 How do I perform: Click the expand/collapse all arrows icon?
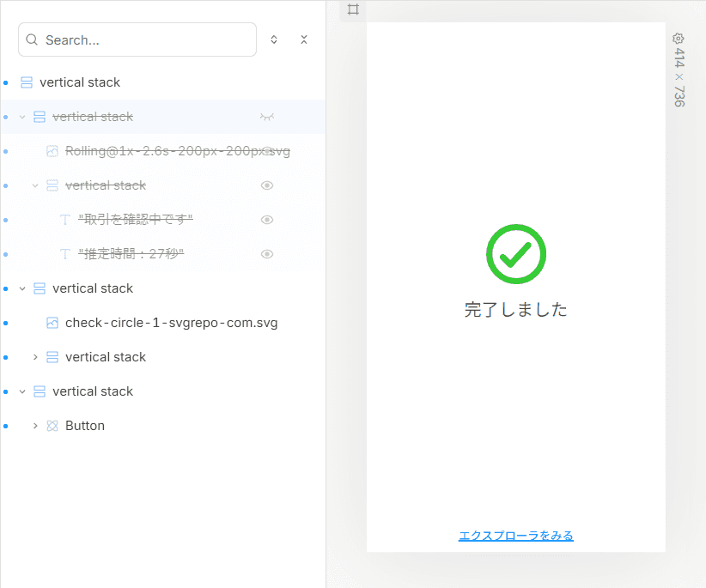(274, 39)
